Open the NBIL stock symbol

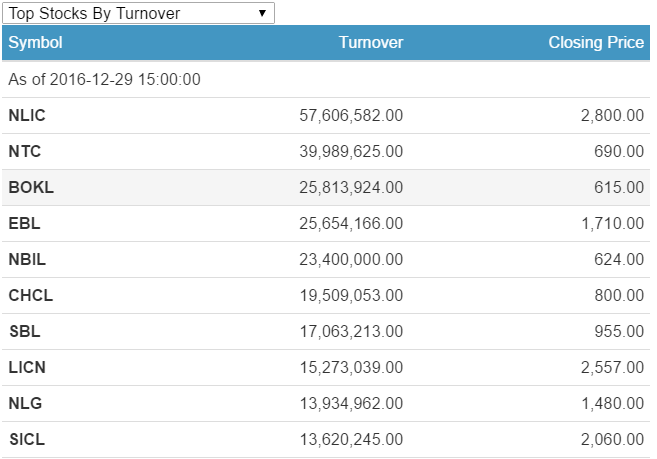tap(27, 259)
